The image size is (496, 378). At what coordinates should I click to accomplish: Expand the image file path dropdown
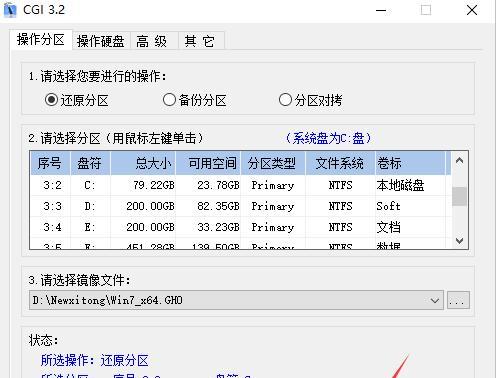point(434,301)
